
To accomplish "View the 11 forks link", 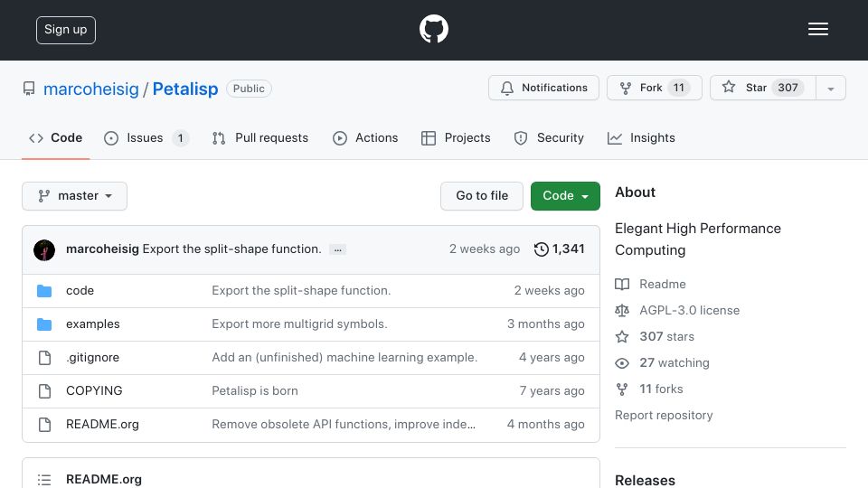I will (661, 389).
